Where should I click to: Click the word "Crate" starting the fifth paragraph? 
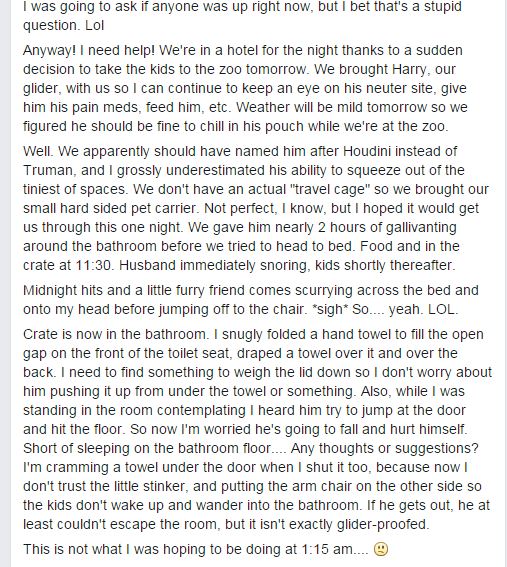pyautogui.click(x=41, y=334)
